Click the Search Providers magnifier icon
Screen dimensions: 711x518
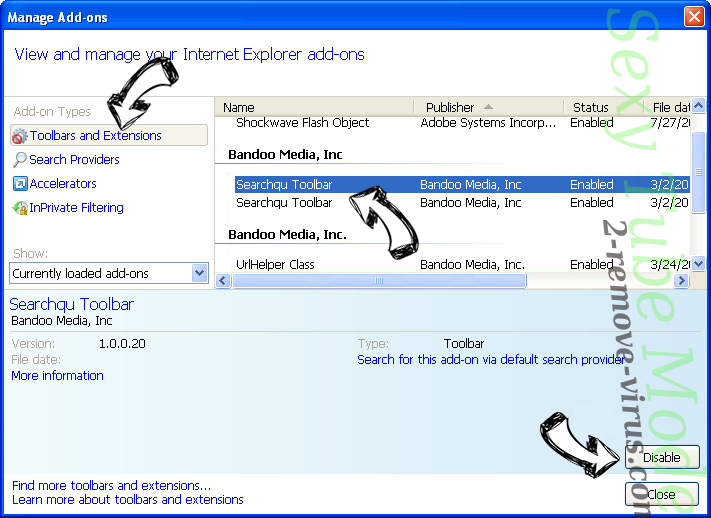19,160
